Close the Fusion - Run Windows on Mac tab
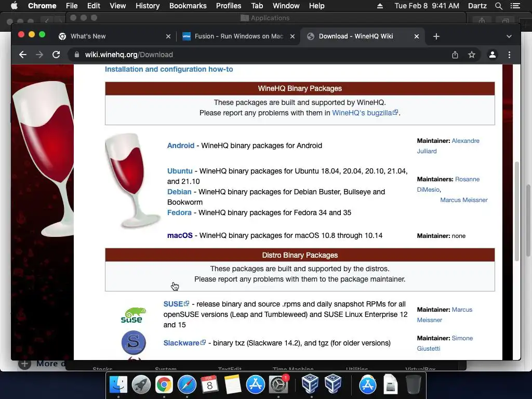This screenshot has height=399, width=532. (x=292, y=36)
